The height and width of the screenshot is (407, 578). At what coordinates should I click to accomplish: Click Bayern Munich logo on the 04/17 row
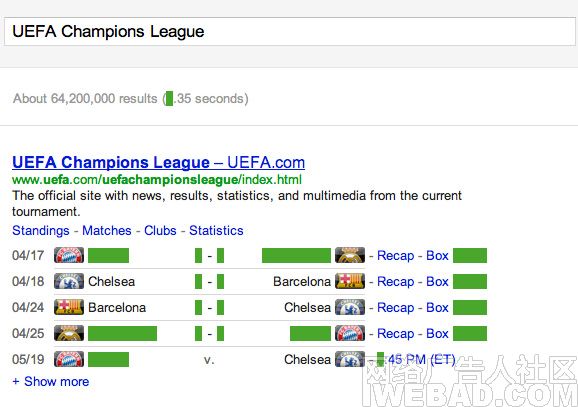(69, 255)
